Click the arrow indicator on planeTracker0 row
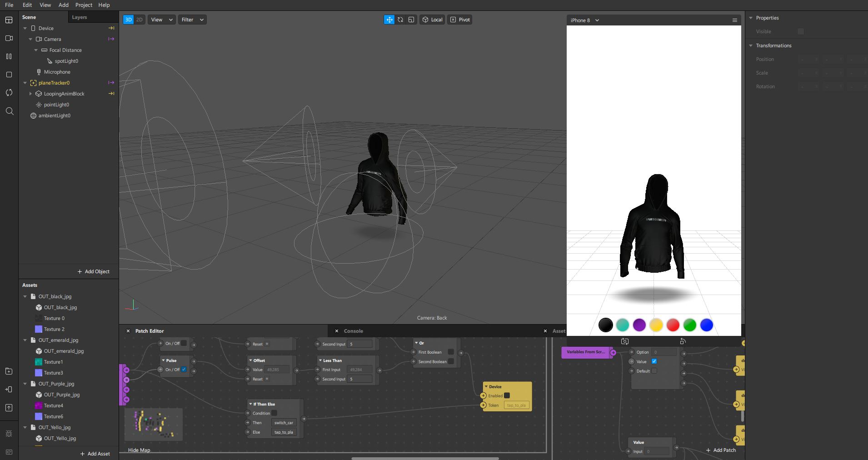Screen dimensions: 868x460 (x=111, y=83)
